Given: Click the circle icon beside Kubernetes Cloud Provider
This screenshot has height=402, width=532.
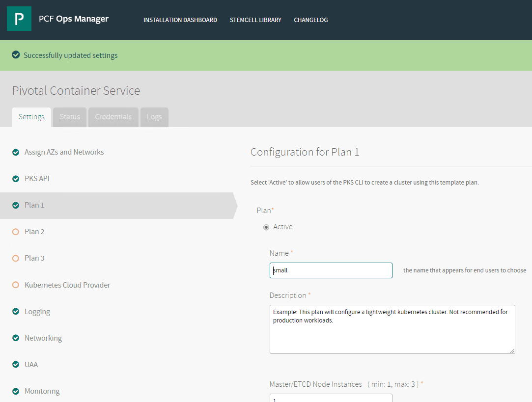Looking at the screenshot, I should click(16, 285).
